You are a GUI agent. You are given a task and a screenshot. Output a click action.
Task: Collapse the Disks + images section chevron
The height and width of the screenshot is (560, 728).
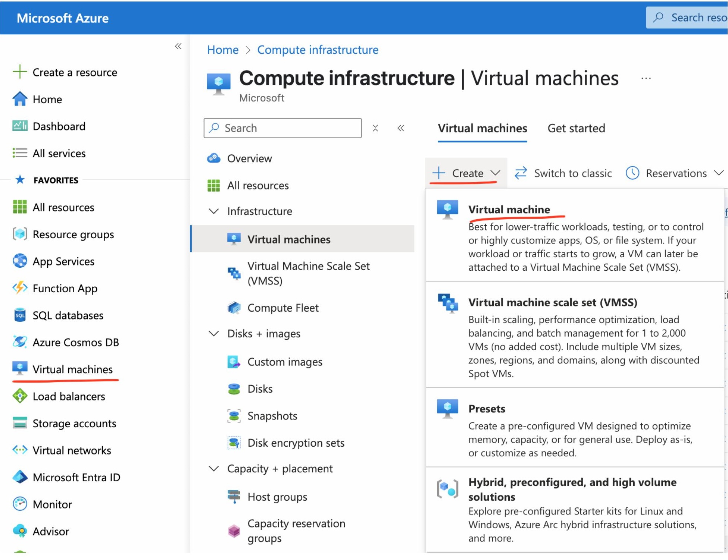tap(213, 333)
